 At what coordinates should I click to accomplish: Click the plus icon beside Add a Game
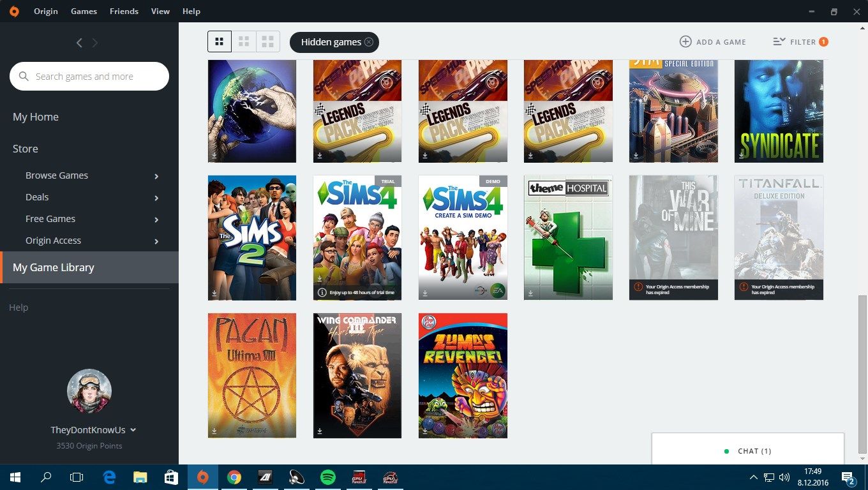click(x=685, y=41)
